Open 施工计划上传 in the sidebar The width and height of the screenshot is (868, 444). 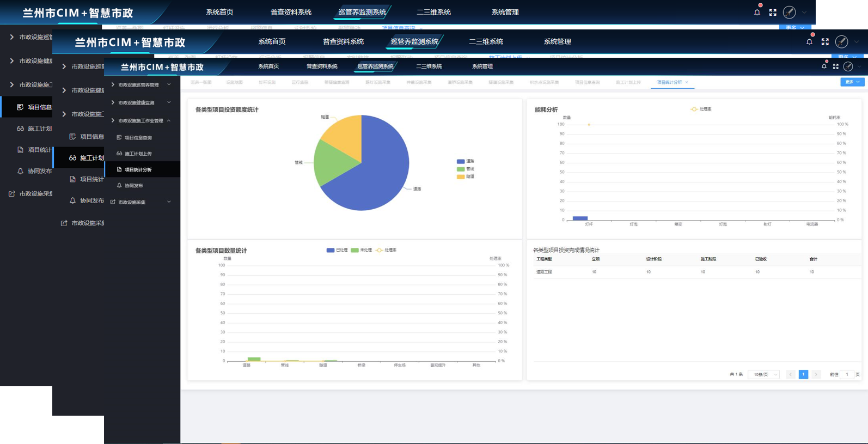coord(138,154)
